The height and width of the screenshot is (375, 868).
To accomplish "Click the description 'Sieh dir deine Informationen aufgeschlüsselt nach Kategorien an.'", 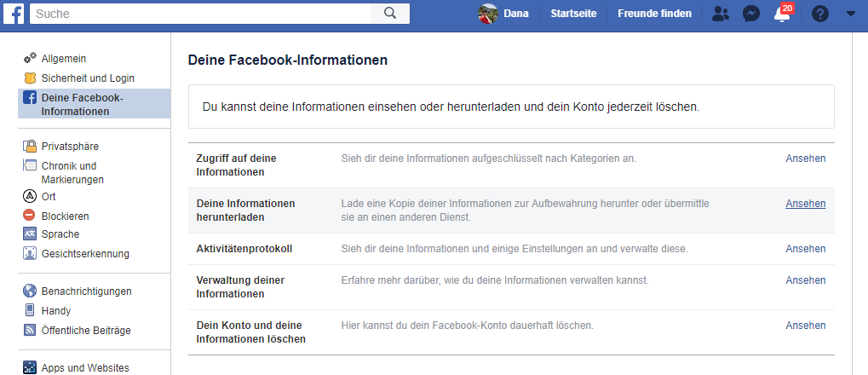I will coord(489,159).
